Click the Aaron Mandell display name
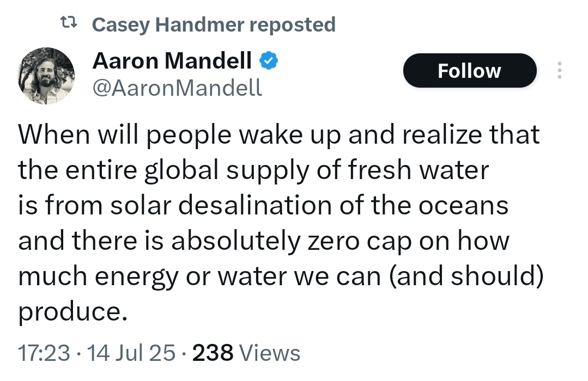This screenshot has height=381, width=588. click(x=172, y=60)
